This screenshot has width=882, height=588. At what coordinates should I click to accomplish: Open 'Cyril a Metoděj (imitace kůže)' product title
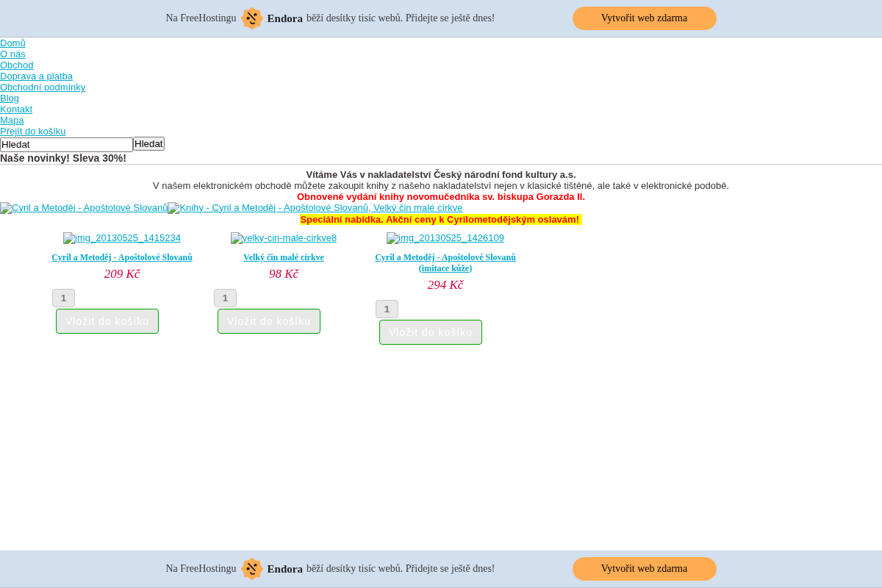click(445, 262)
